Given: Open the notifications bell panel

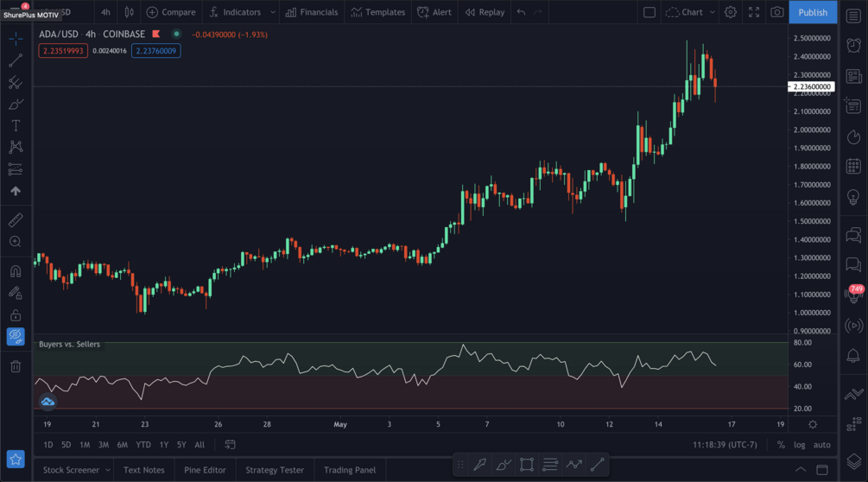Looking at the screenshot, I should (x=853, y=355).
